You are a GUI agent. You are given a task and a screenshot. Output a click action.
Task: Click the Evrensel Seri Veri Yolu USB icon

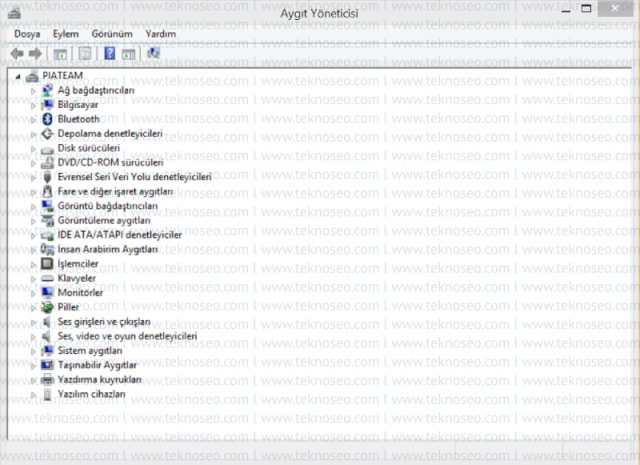[x=47, y=177]
